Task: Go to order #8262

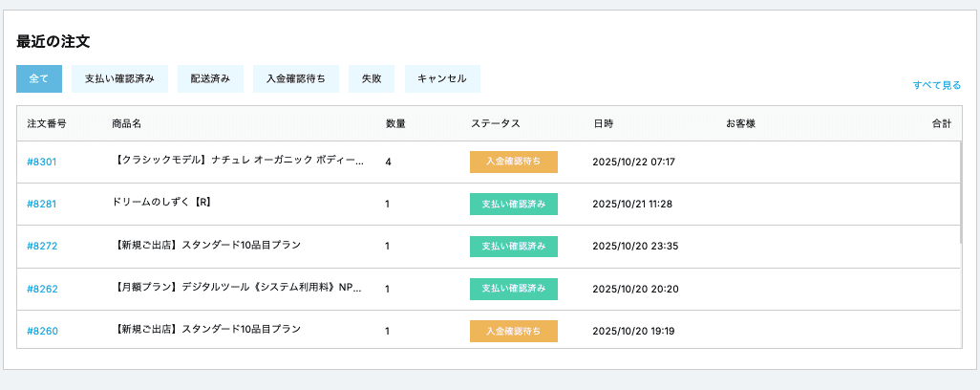Action: pos(42,288)
